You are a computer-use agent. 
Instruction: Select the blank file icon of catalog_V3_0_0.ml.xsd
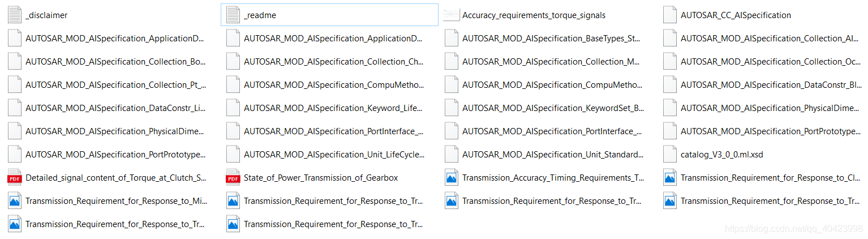click(x=670, y=155)
